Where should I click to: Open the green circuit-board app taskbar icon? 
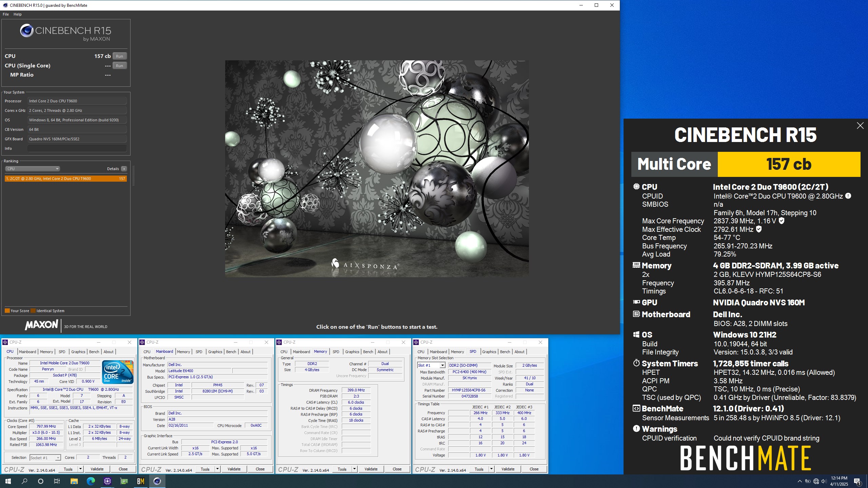tap(124, 481)
